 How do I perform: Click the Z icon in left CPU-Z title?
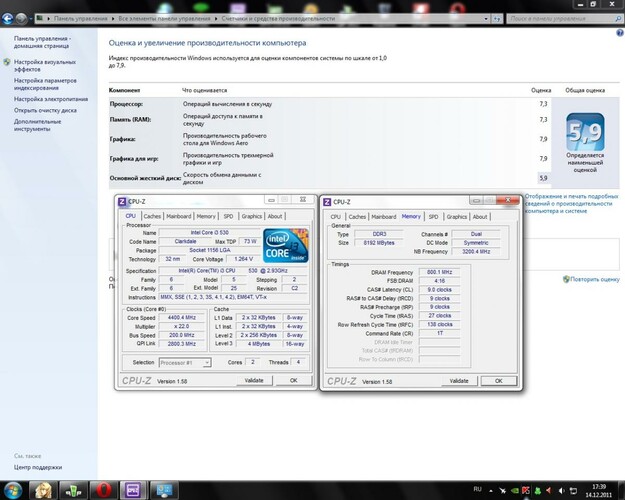(122, 201)
